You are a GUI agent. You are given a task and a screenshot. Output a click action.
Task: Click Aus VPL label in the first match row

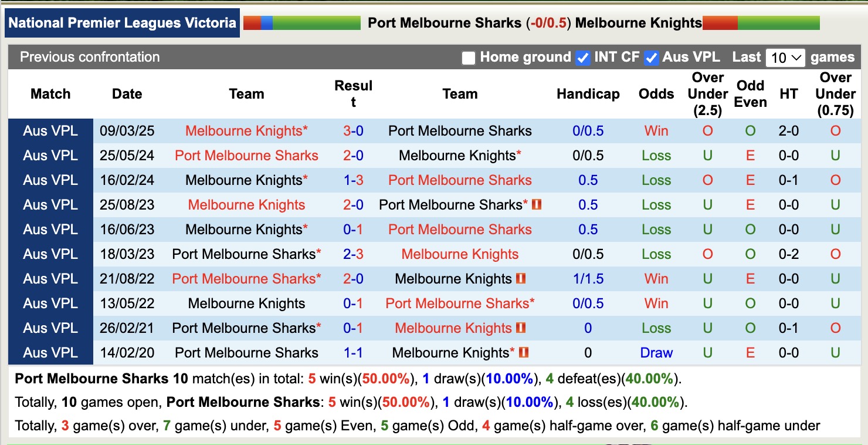pos(50,131)
